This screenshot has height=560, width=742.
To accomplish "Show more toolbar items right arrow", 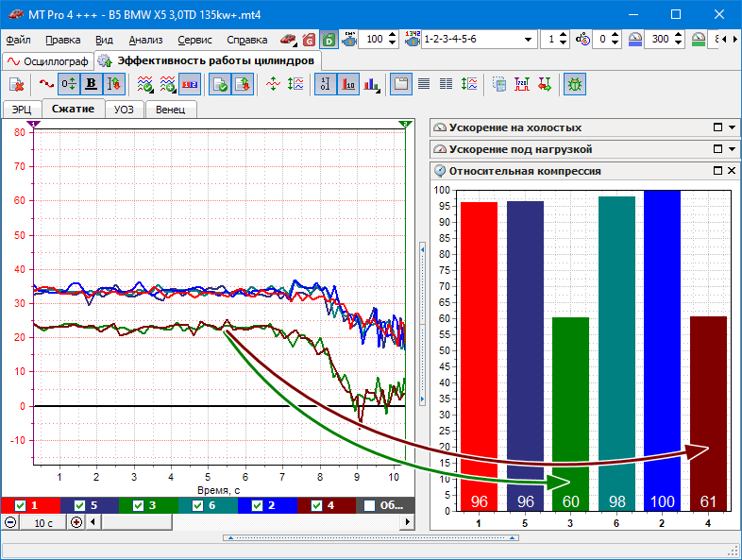I will [735, 40].
